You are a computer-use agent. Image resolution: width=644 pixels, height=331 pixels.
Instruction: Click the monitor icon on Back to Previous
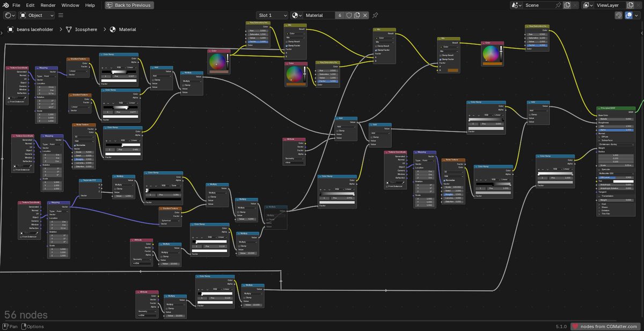(110, 5)
